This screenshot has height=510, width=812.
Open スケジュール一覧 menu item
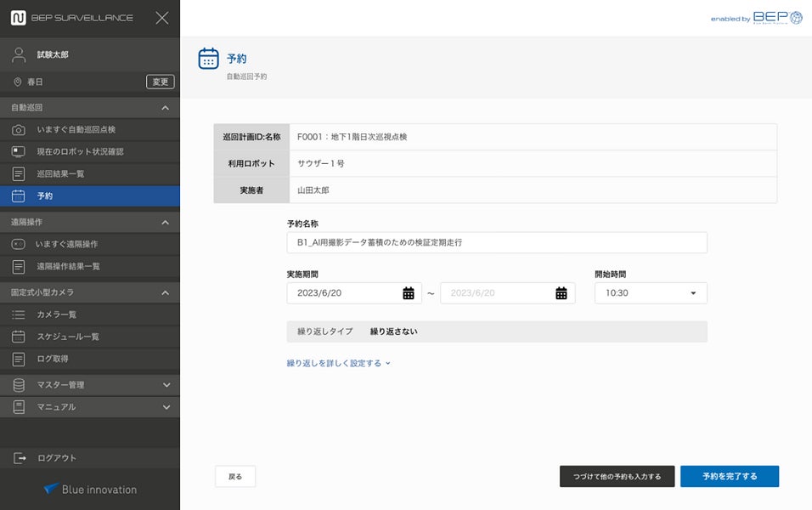(x=68, y=337)
